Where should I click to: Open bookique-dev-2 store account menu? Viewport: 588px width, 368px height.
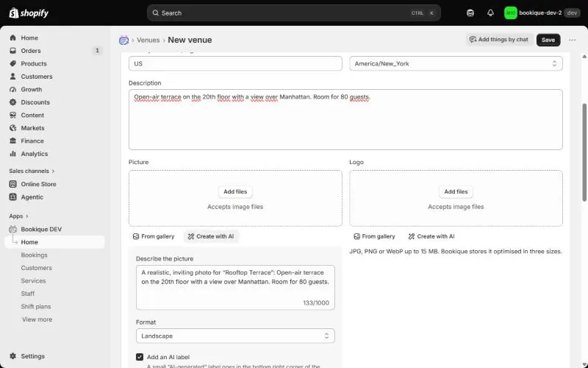(542, 13)
